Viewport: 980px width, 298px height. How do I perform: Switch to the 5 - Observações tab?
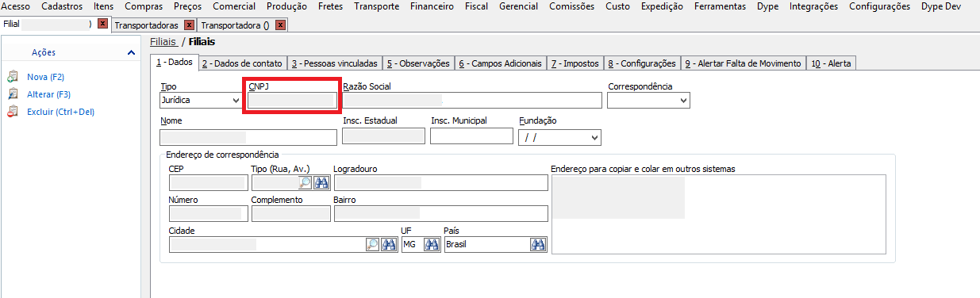[418, 63]
